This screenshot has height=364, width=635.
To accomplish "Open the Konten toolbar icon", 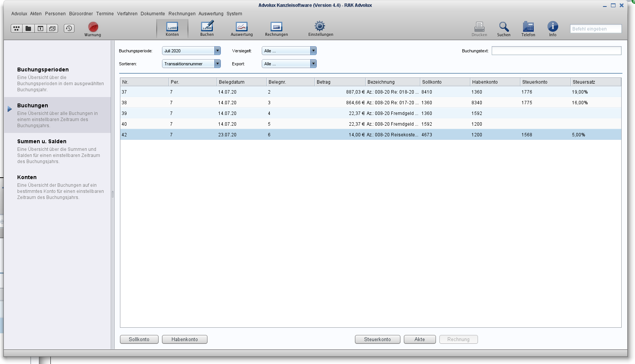I will 172,29.
